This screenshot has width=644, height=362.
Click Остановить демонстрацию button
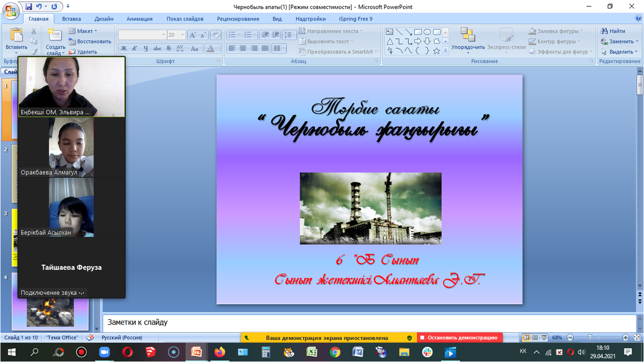click(x=459, y=338)
